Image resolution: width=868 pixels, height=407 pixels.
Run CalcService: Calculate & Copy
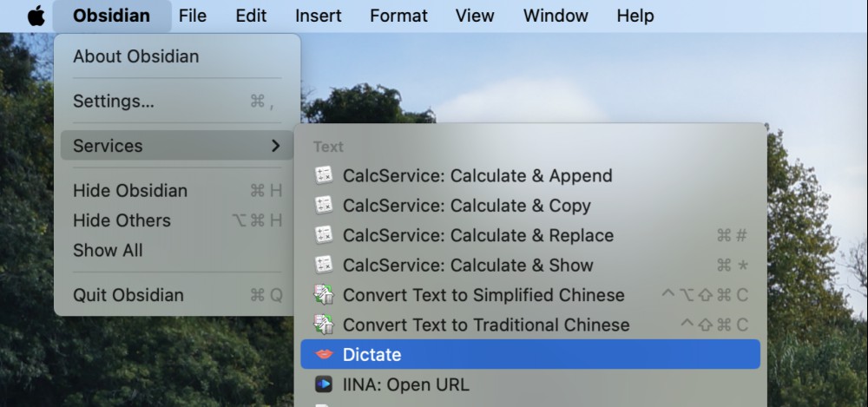pos(530,206)
